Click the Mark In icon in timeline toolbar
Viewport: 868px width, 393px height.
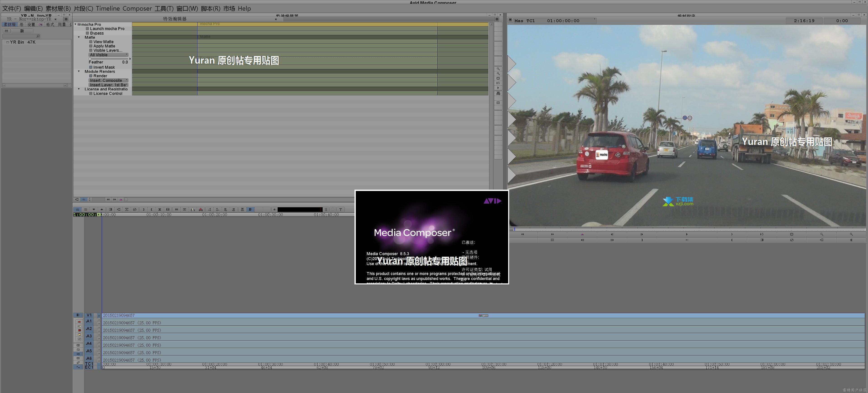(x=144, y=209)
